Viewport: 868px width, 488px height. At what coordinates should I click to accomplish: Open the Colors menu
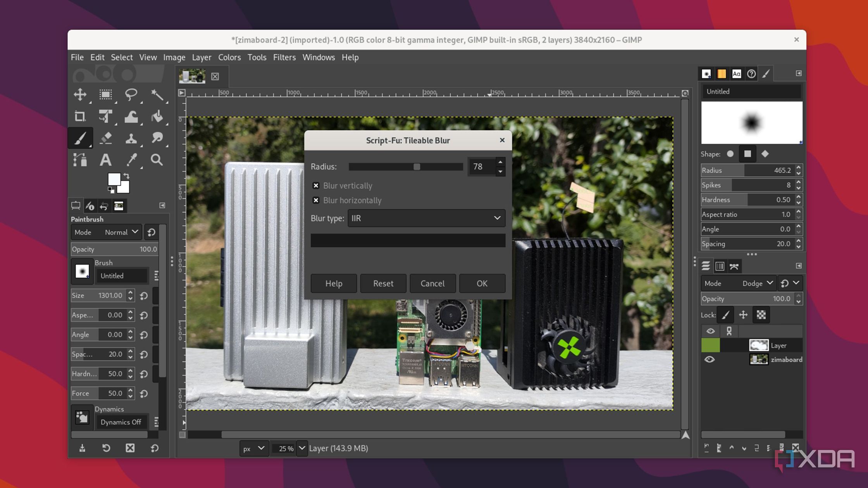pos(229,57)
